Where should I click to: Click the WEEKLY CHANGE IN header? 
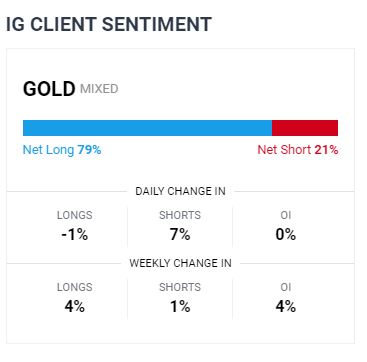tap(180, 263)
